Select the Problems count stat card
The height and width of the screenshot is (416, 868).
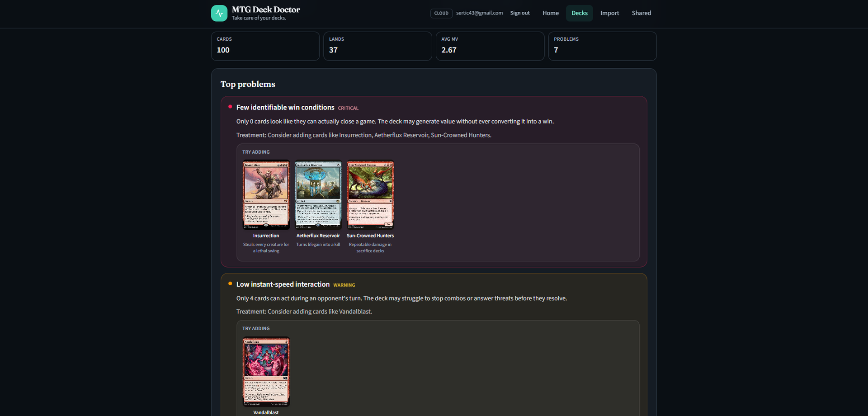(x=602, y=46)
